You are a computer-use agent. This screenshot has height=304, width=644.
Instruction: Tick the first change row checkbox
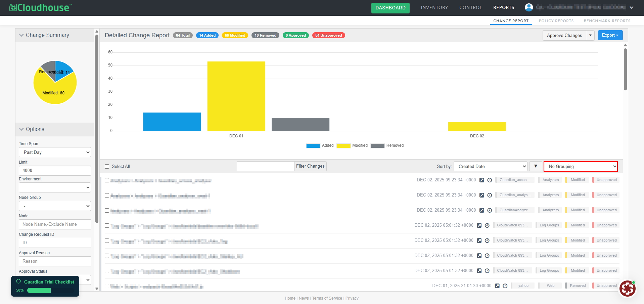(107, 180)
